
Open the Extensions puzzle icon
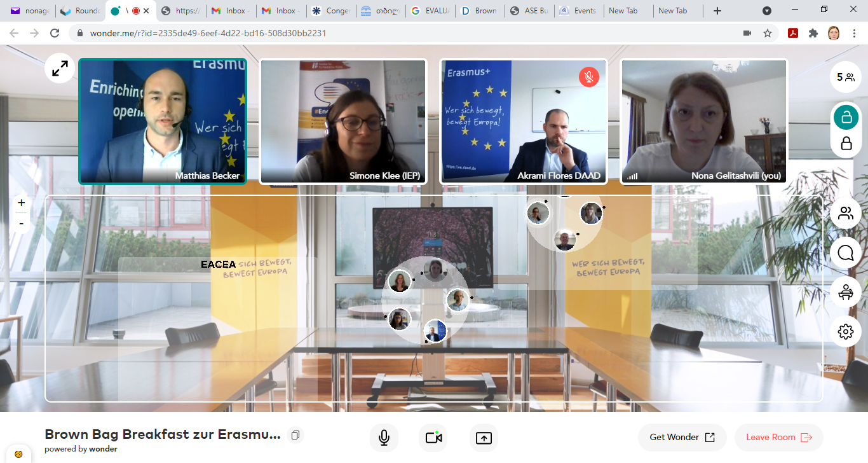click(x=813, y=33)
